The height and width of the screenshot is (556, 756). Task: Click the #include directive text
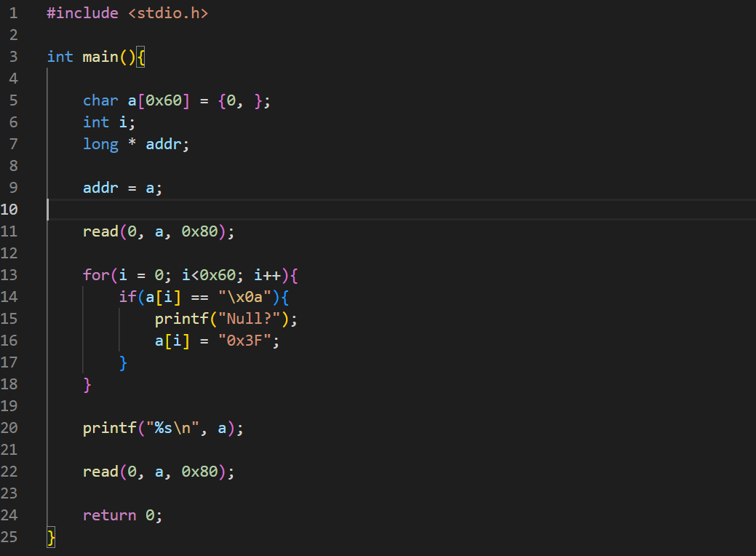click(82, 13)
